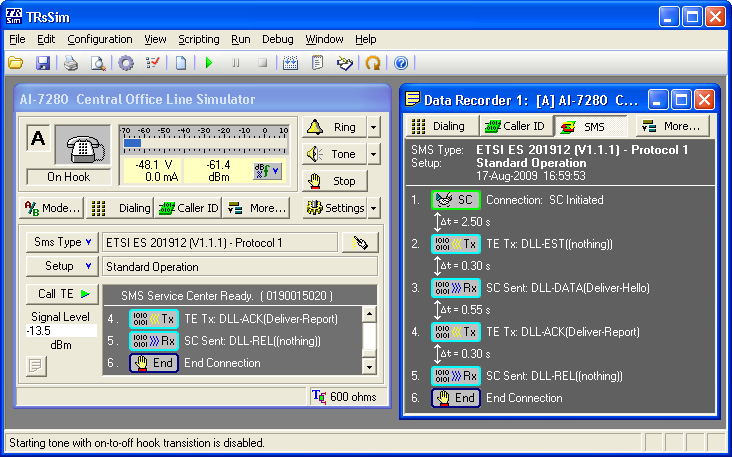Open the data recorder grid toolbar icon
Screen dimensions: 732x457
[290, 63]
